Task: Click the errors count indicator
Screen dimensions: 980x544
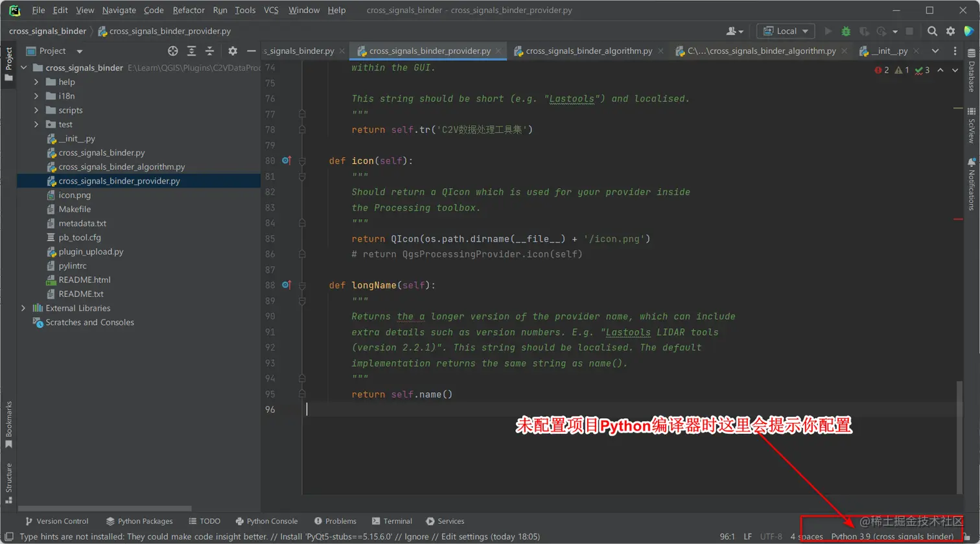Action: coord(881,70)
